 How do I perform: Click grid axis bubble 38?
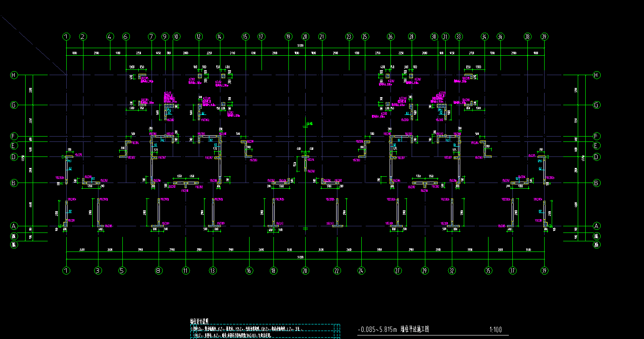click(527, 37)
